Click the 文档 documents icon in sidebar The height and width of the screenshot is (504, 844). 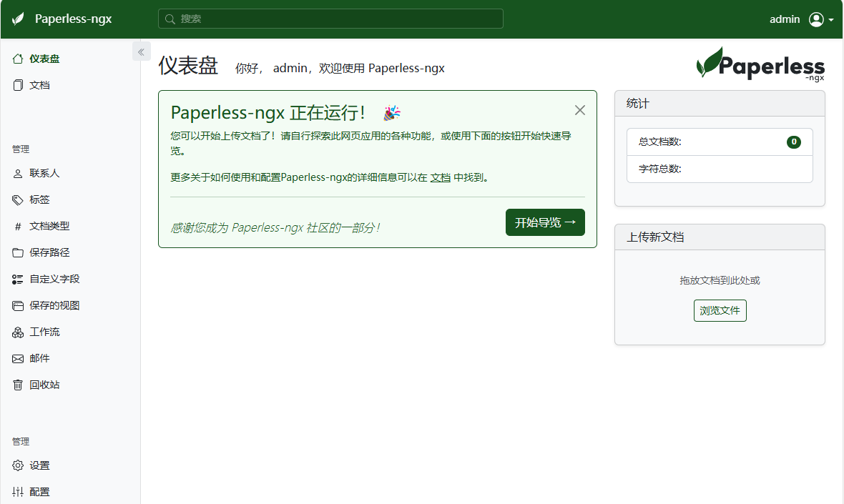(18, 85)
